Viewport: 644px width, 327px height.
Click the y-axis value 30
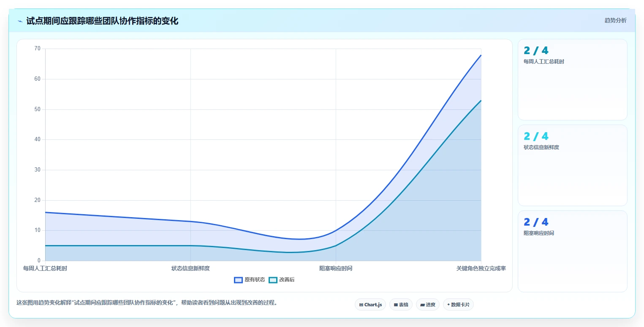click(38, 170)
